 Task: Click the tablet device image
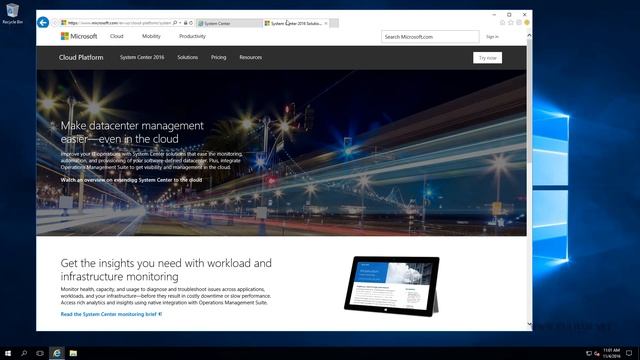pos(391,286)
